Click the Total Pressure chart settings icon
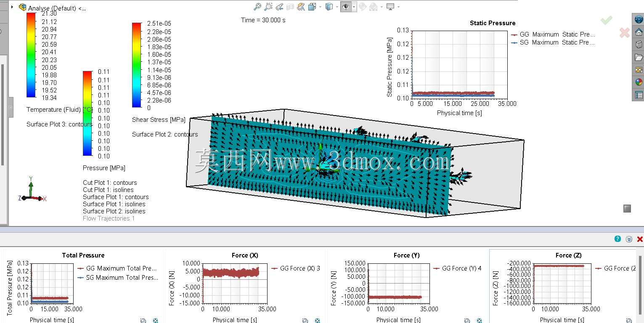 [156, 320]
